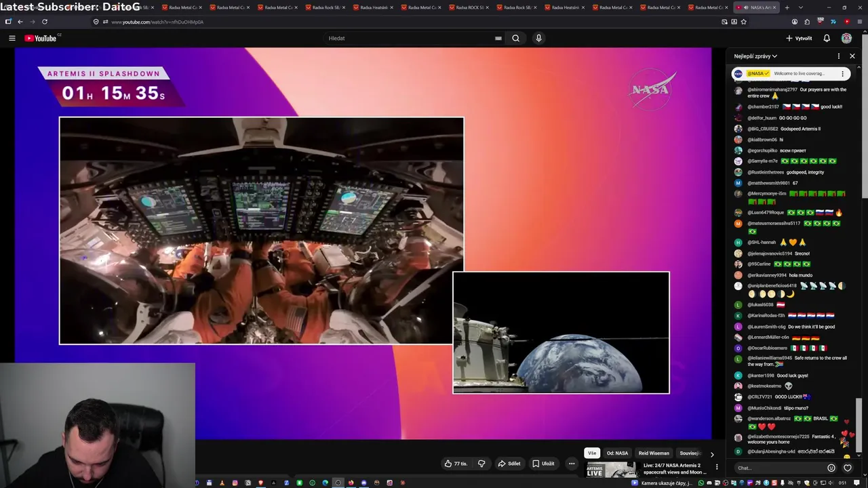The width and height of the screenshot is (868, 488).
Task: Close the live chat panel
Action: (852, 56)
